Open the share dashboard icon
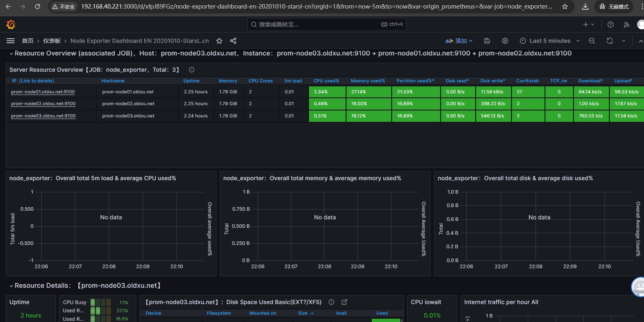 click(x=233, y=41)
